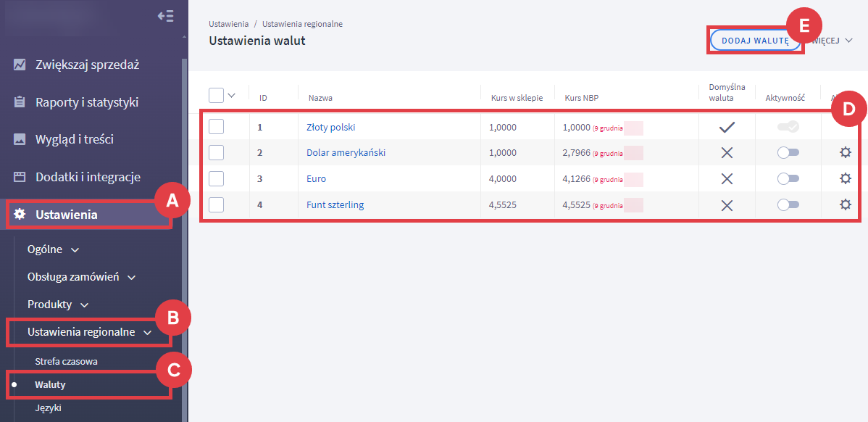This screenshot has height=422, width=868.
Task: Open the Więcej dropdown menu
Action: tap(832, 41)
